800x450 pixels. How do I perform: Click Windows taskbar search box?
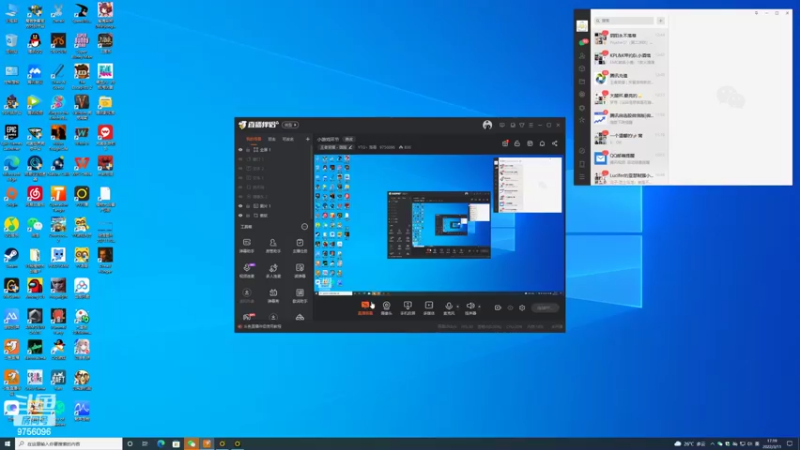tap(69, 444)
